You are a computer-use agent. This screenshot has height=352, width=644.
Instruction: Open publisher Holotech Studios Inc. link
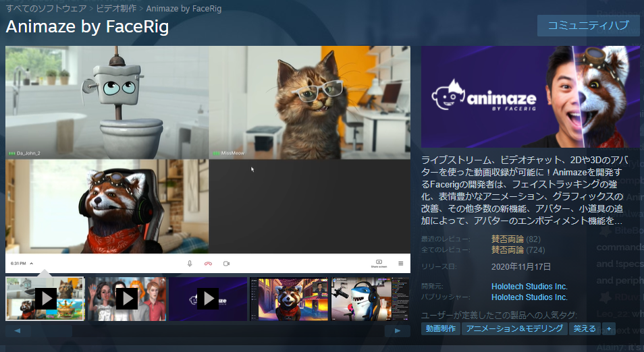pyautogui.click(x=529, y=297)
